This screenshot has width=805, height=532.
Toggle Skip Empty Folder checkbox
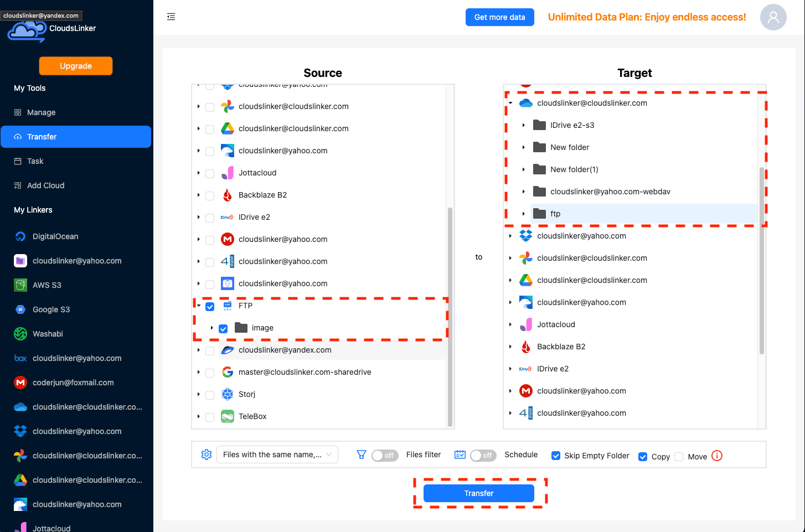[x=556, y=456]
